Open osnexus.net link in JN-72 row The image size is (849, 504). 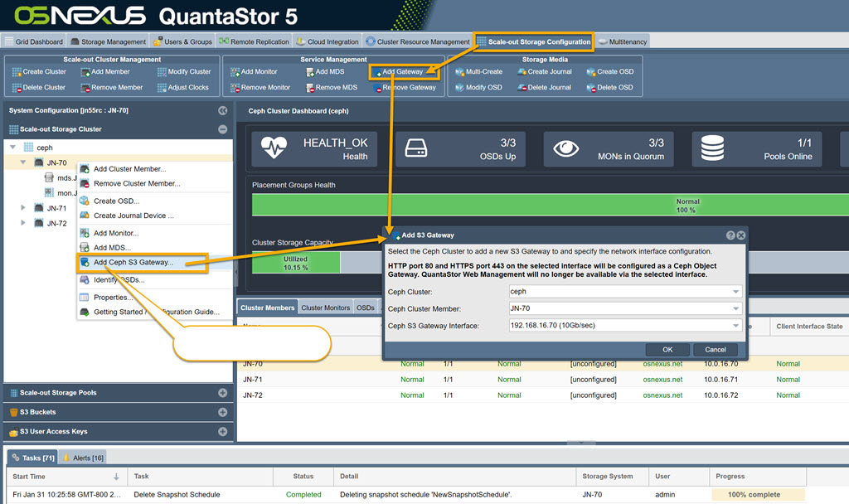pos(662,395)
